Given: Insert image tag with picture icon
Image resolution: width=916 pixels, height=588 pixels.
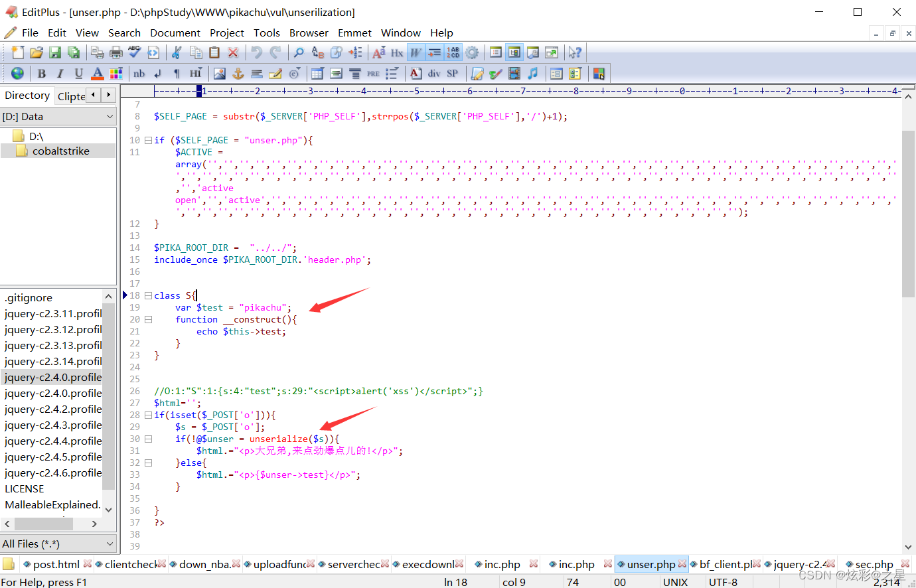Looking at the screenshot, I should coord(220,74).
